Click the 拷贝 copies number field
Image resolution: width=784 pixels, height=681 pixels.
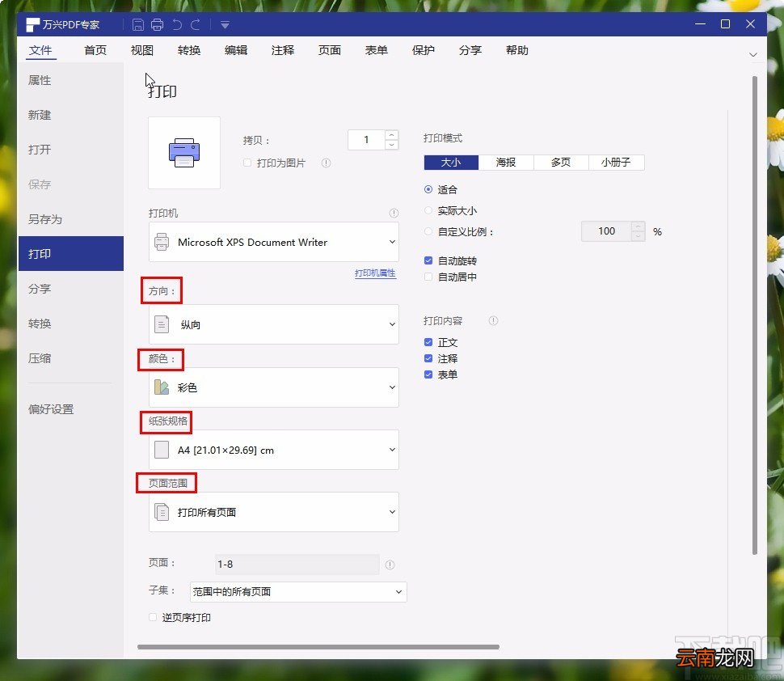366,140
